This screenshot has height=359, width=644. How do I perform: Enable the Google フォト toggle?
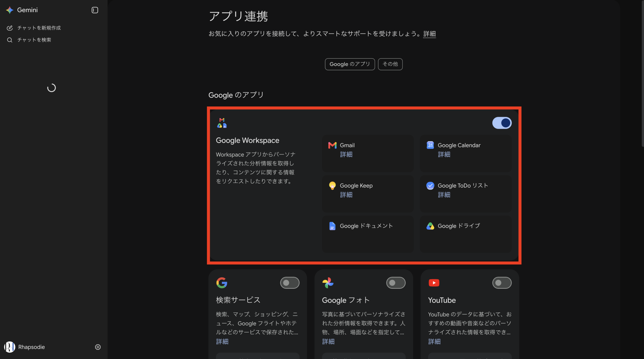pyautogui.click(x=396, y=283)
